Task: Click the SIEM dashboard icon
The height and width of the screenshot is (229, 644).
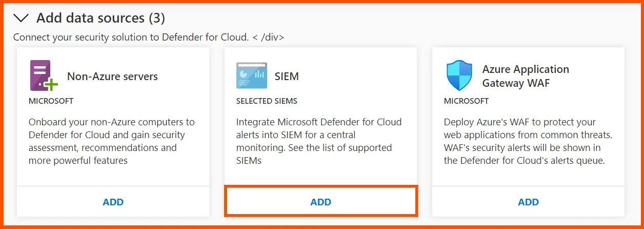Action: pyautogui.click(x=251, y=76)
